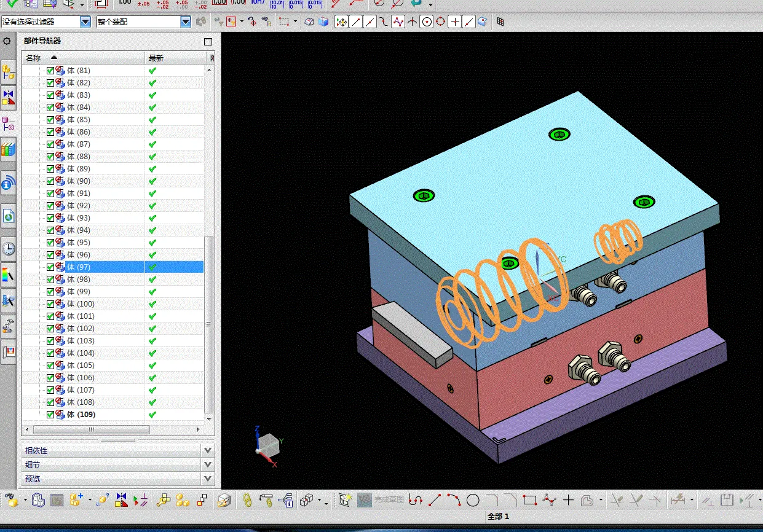Image resolution: width=763 pixels, height=532 pixels.
Task: Select the Circle sketch tool
Action: (472, 500)
